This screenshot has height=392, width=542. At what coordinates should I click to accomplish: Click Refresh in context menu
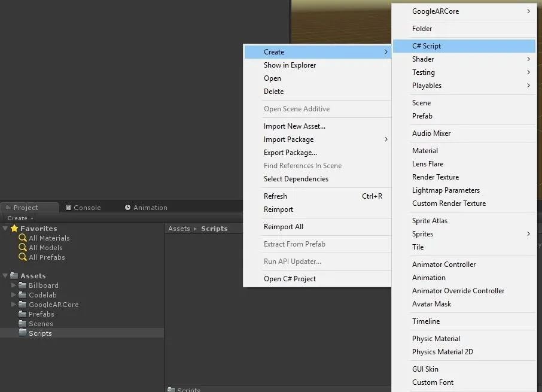click(x=318, y=196)
